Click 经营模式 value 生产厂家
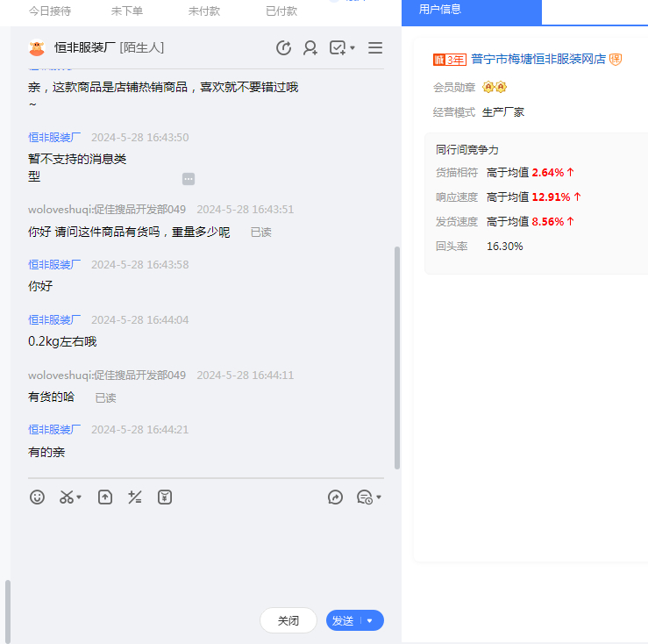Viewport: 648px width, 644px height. click(503, 112)
